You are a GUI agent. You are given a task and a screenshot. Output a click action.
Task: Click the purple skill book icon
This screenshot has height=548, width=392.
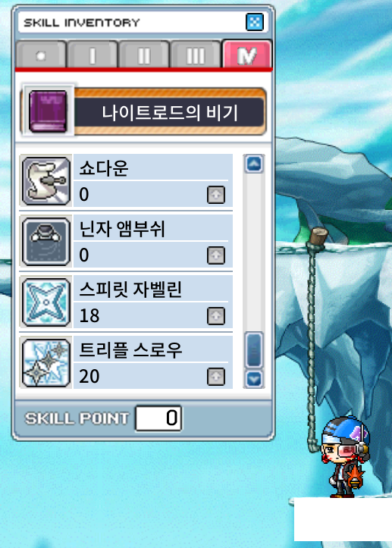click(x=48, y=111)
